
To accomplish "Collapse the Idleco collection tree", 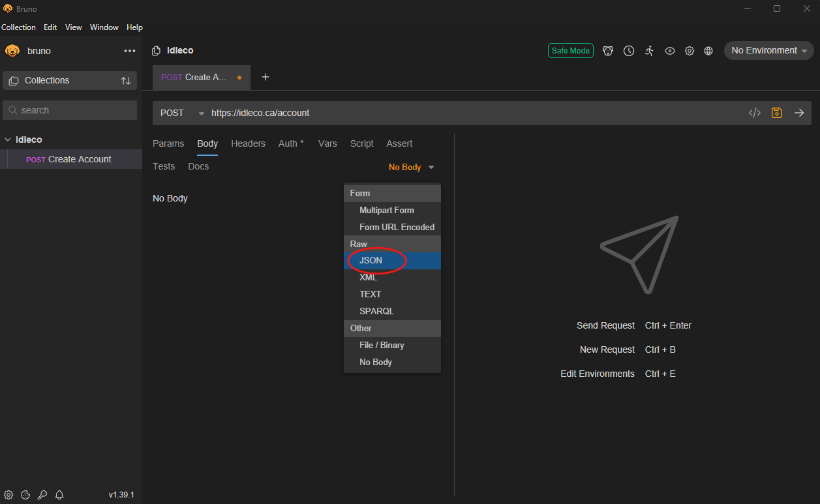I will click(8, 140).
